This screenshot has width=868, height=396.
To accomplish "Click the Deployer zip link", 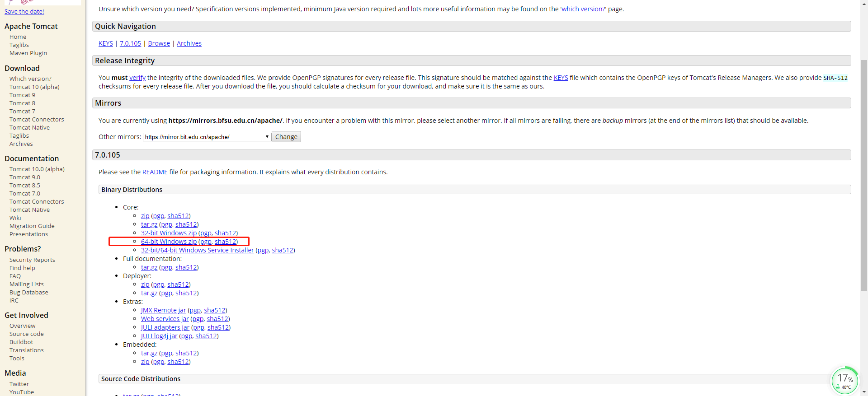I will coord(145,284).
